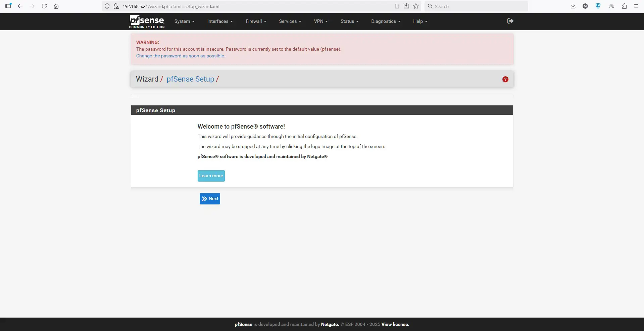The width and height of the screenshot is (644, 331).
Task: Click the wizard progress bar
Action: point(322,96)
